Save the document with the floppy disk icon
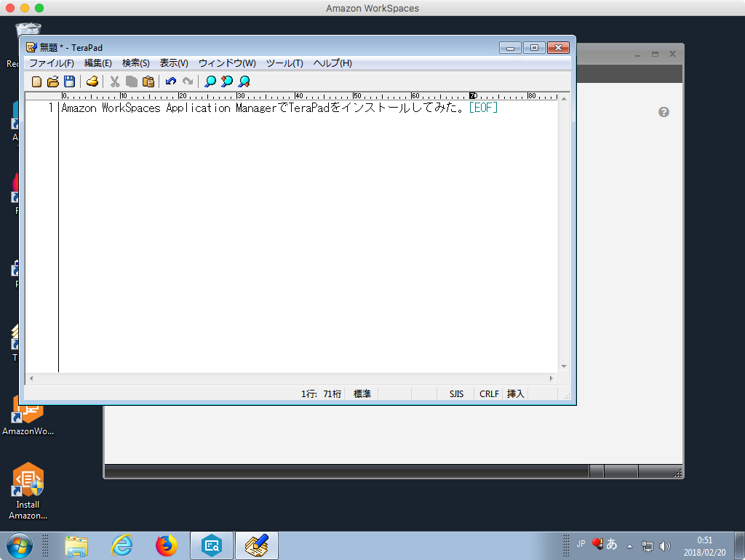The width and height of the screenshot is (745, 560). coord(70,81)
